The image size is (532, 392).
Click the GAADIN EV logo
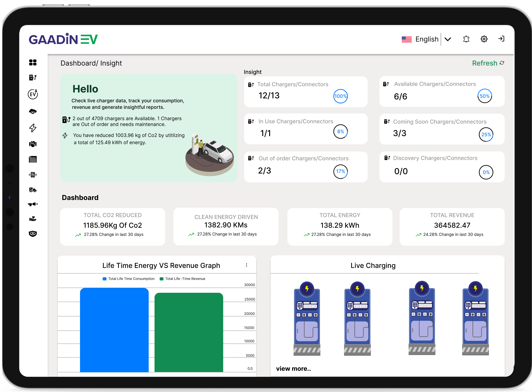63,39
